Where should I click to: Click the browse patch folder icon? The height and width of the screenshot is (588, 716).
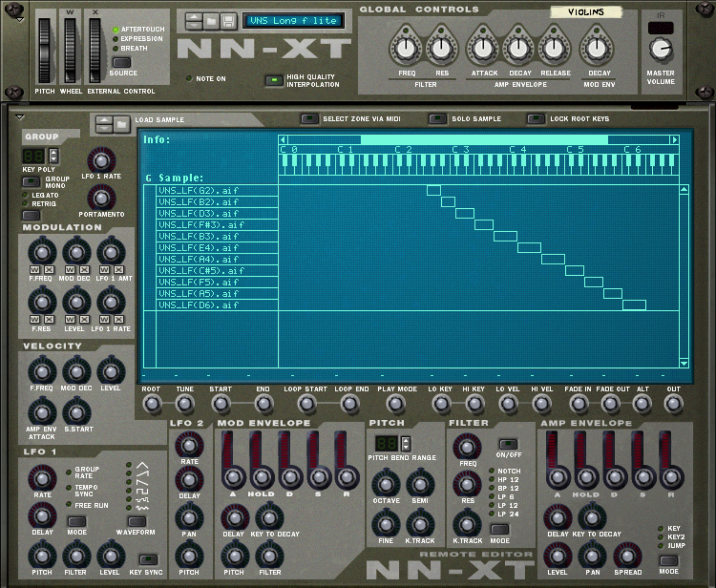point(211,21)
